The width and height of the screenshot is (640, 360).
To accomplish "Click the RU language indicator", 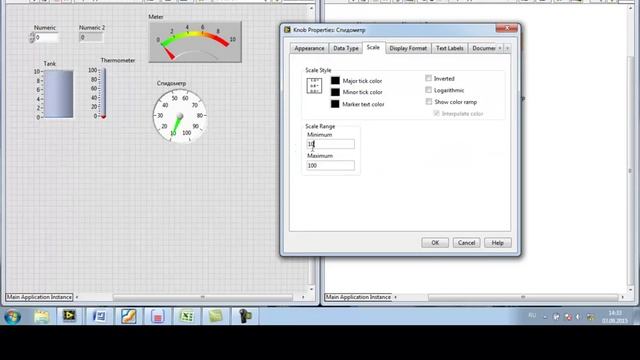I will pyautogui.click(x=532, y=316).
